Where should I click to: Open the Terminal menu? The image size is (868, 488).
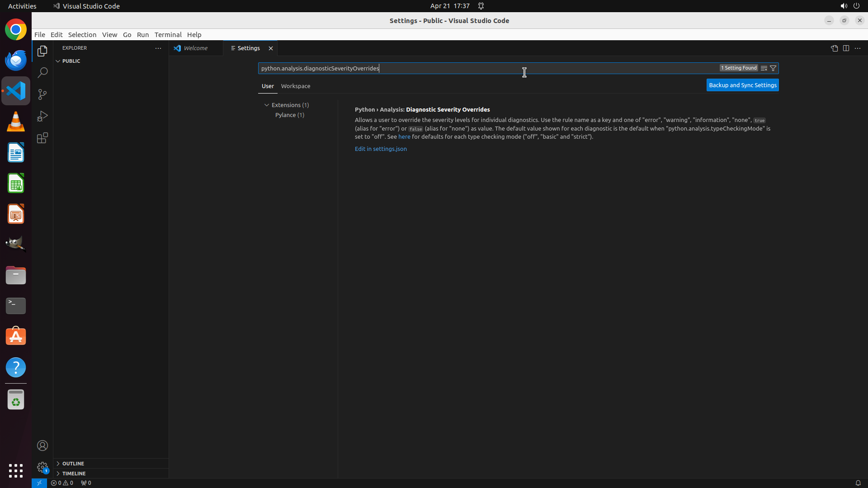click(x=168, y=35)
